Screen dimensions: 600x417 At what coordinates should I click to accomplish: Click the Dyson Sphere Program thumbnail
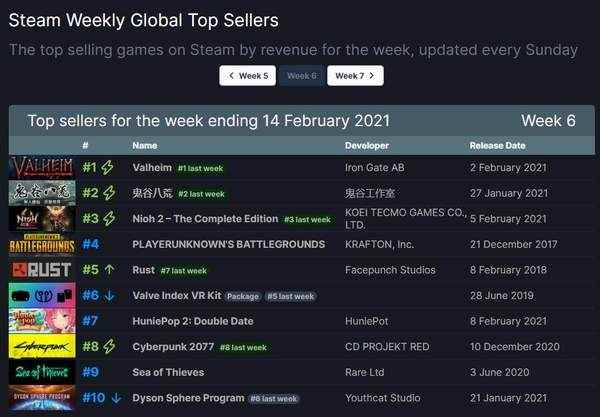(x=41, y=399)
